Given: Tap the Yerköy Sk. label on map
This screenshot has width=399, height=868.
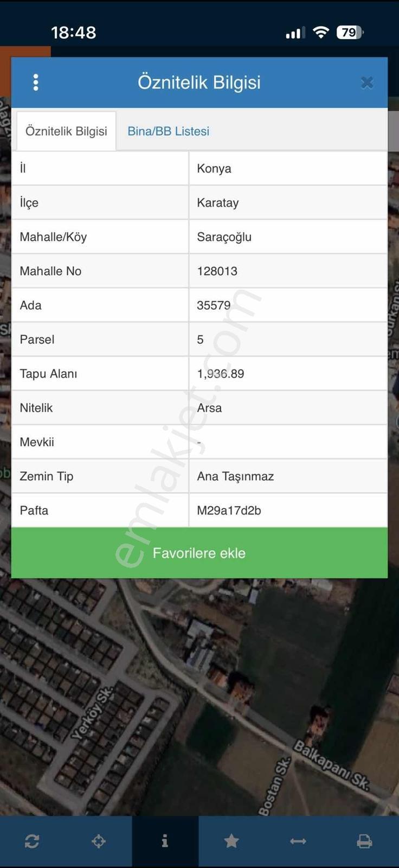Looking at the screenshot, I should pyautogui.click(x=93, y=714).
